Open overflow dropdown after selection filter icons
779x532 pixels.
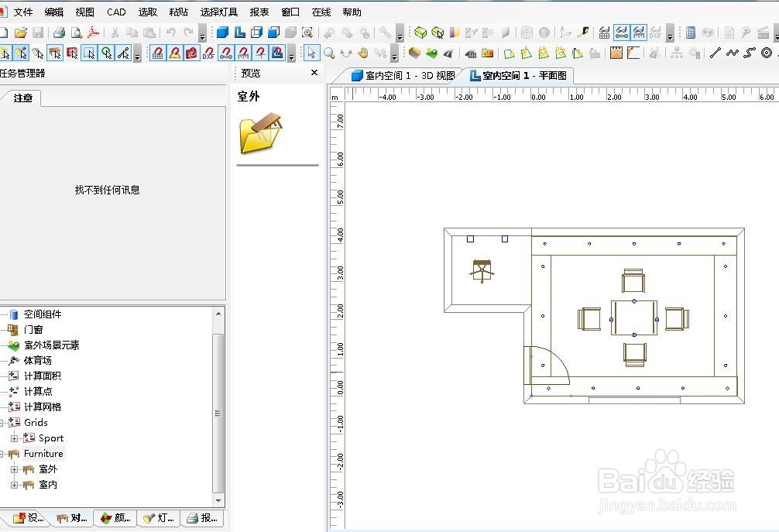(x=137, y=53)
